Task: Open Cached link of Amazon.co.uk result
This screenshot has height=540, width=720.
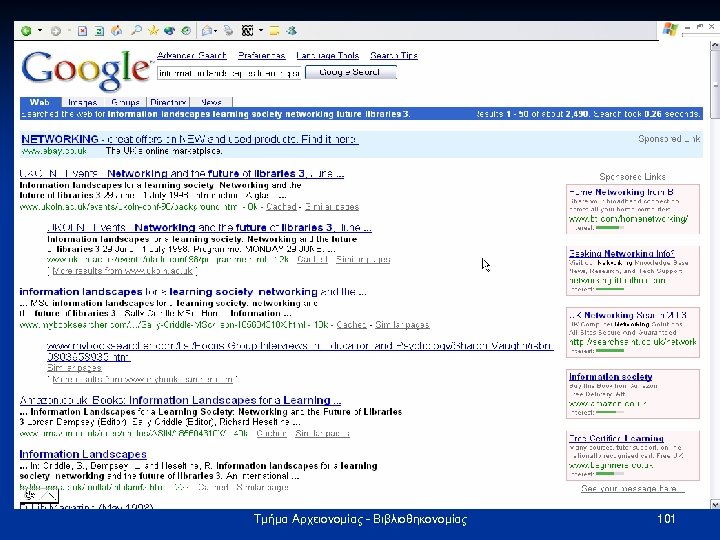Action: 271,433
